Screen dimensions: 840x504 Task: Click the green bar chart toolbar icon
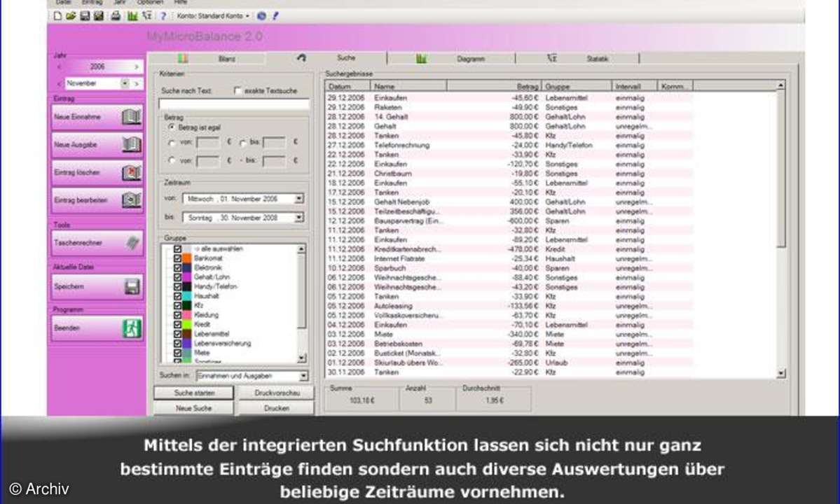[132, 16]
